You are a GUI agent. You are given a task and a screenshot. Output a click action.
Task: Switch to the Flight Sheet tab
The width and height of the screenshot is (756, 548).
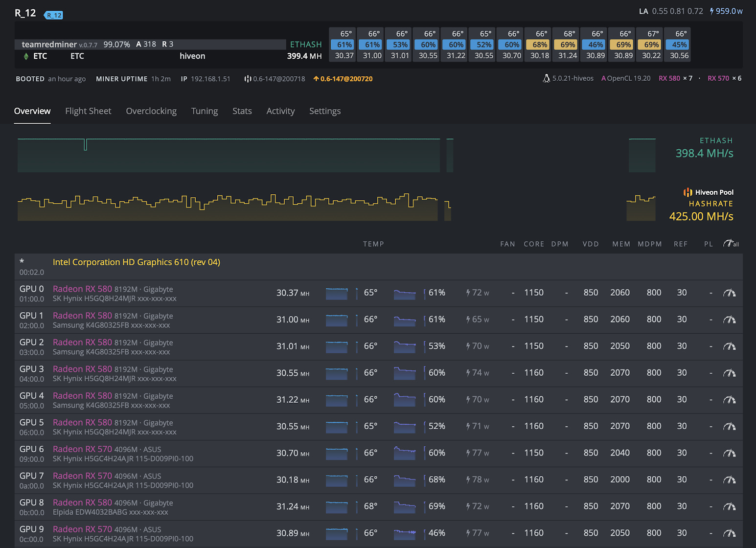click(88, 111)
